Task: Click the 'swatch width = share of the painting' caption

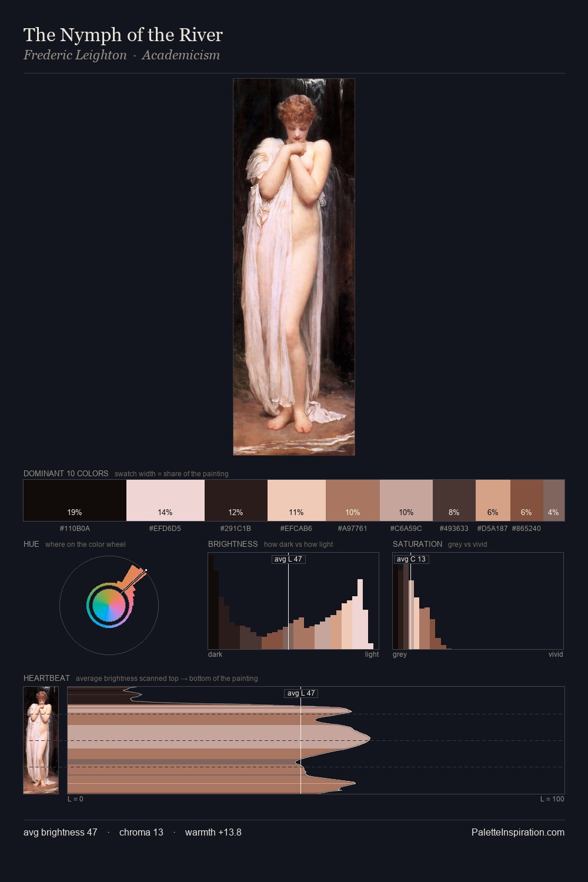Action: coord(172,474)
